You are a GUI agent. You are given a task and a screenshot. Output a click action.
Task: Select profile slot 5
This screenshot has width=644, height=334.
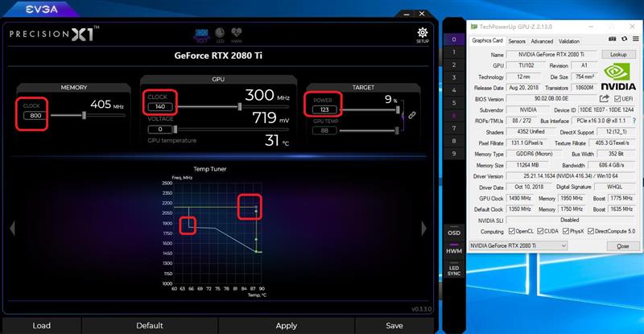tap(454, 103)
